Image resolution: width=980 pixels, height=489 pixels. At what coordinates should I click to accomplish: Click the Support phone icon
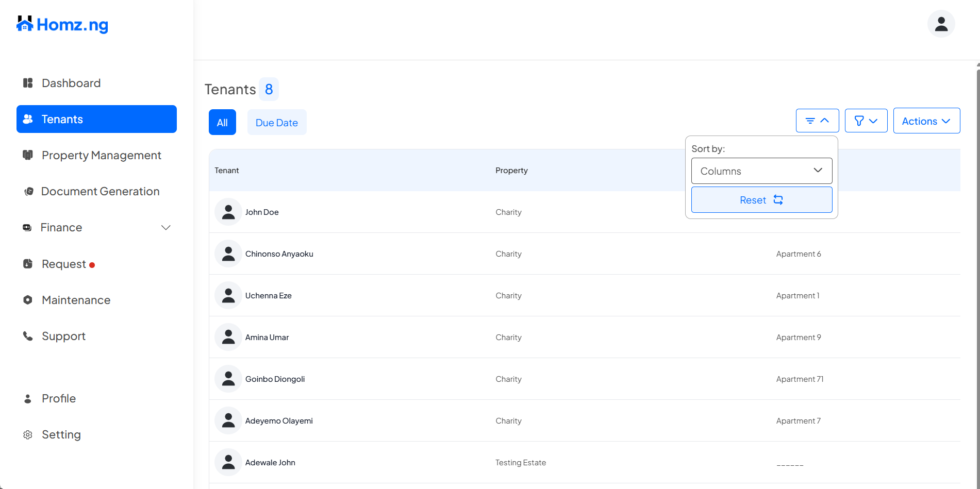pos(28,336)
